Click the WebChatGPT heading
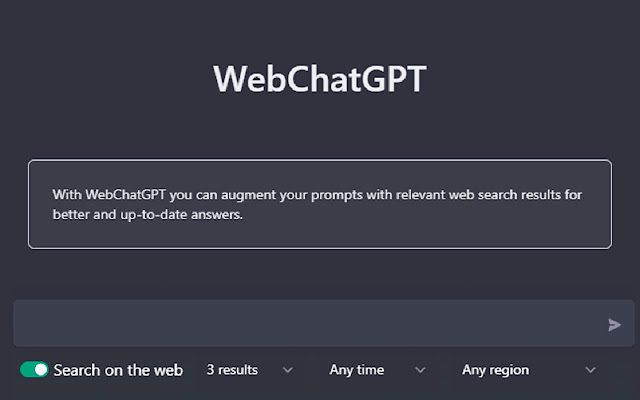The height and width of the screenshot is (400, 640). (320, 79)
